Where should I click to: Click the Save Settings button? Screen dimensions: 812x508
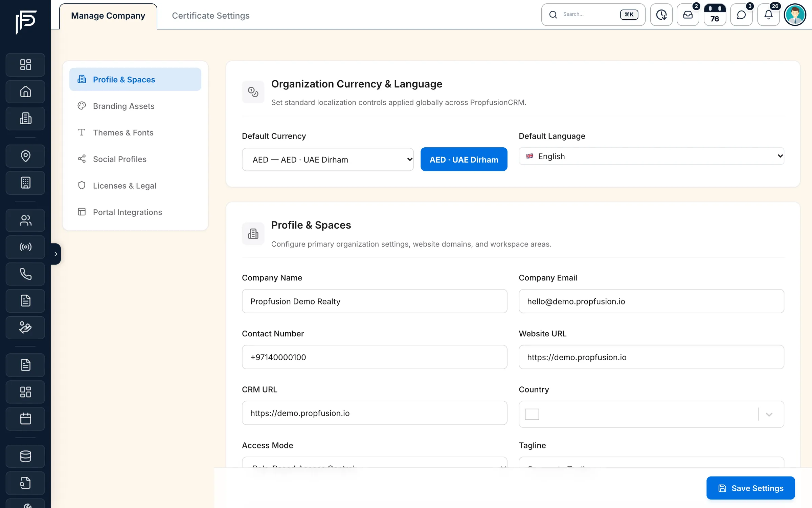click(x=750, y=488)
